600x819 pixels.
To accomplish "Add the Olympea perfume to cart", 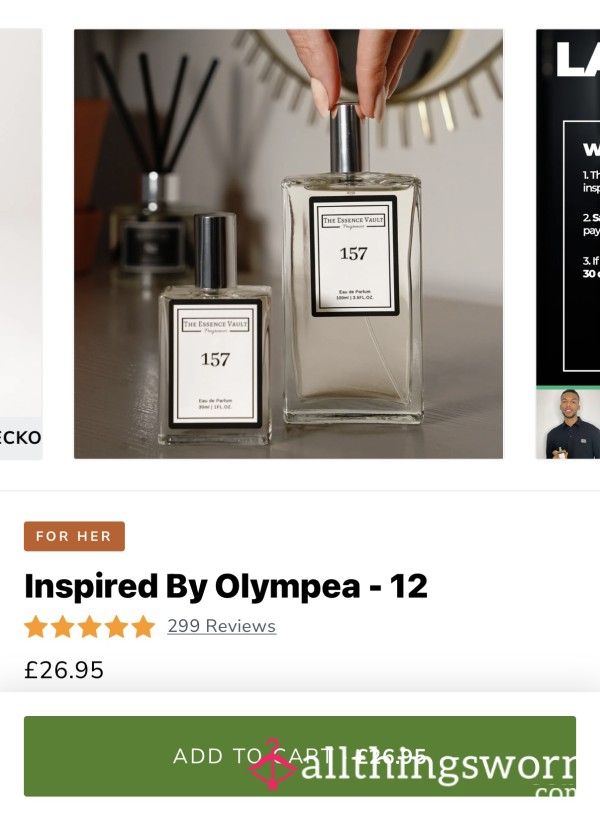I will pyautogui.click(x=300, y=756).
